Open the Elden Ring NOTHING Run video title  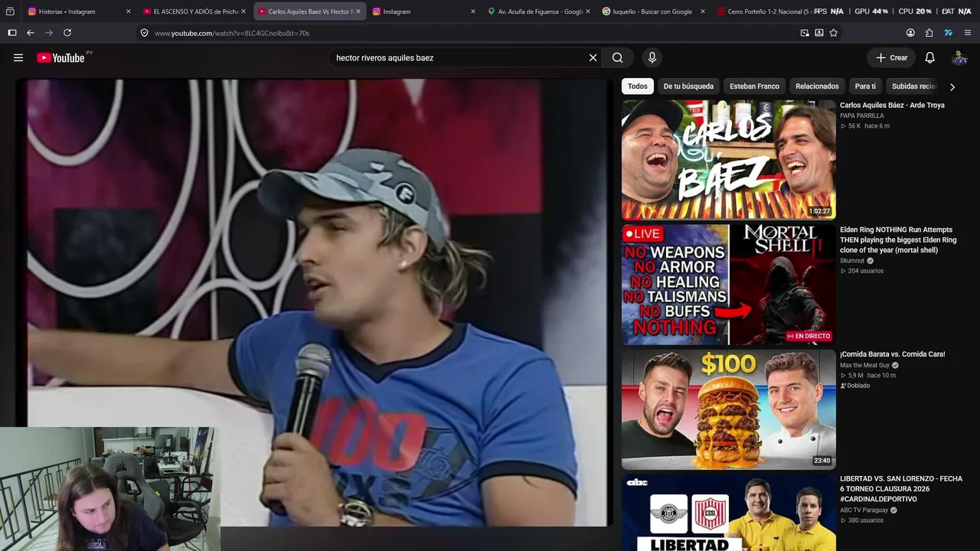(x=899, y=240)
